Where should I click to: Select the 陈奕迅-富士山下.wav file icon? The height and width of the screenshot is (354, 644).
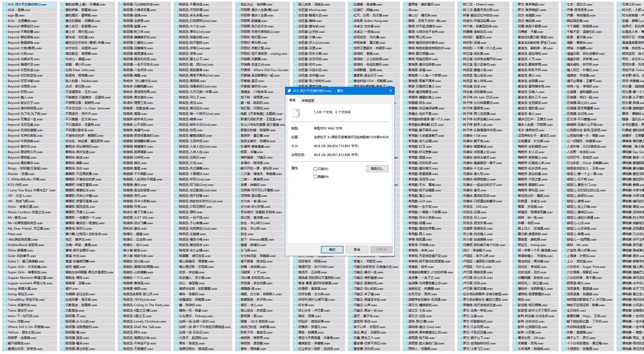click(176, 59)
